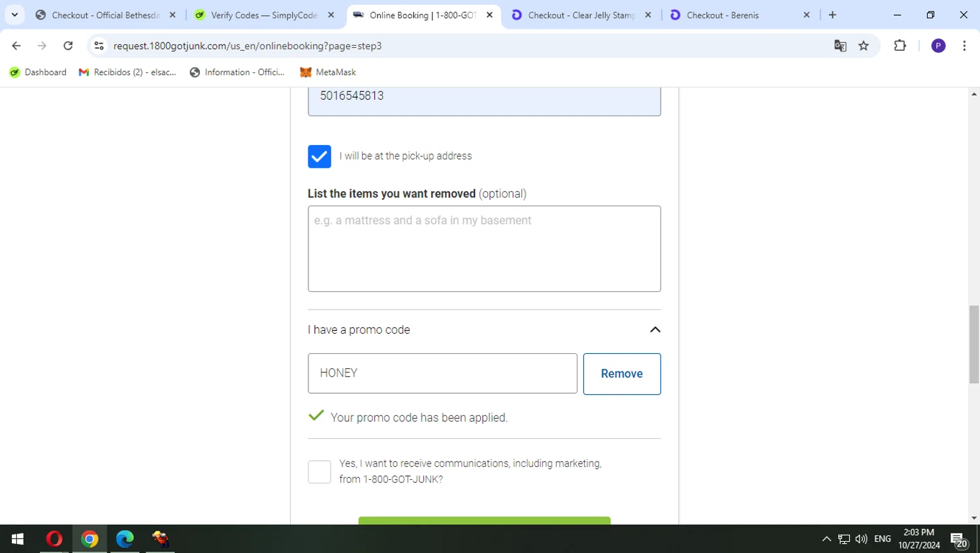
Task: Open the volume speaker tray icon
Action: (861, 539)
